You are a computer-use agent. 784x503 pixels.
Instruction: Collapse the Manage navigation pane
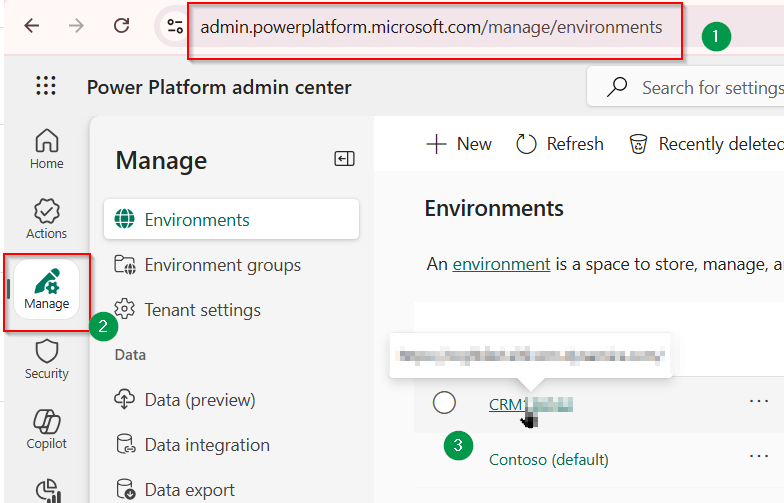[x=344, y=159]
